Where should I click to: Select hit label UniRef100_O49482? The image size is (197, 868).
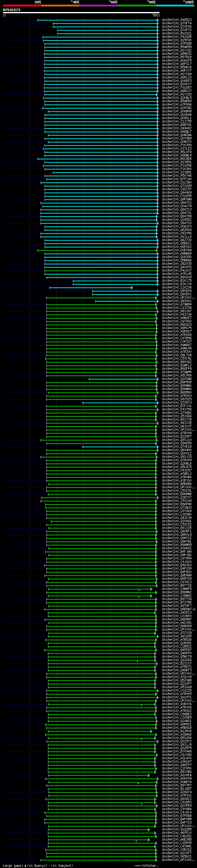(177, 128)
